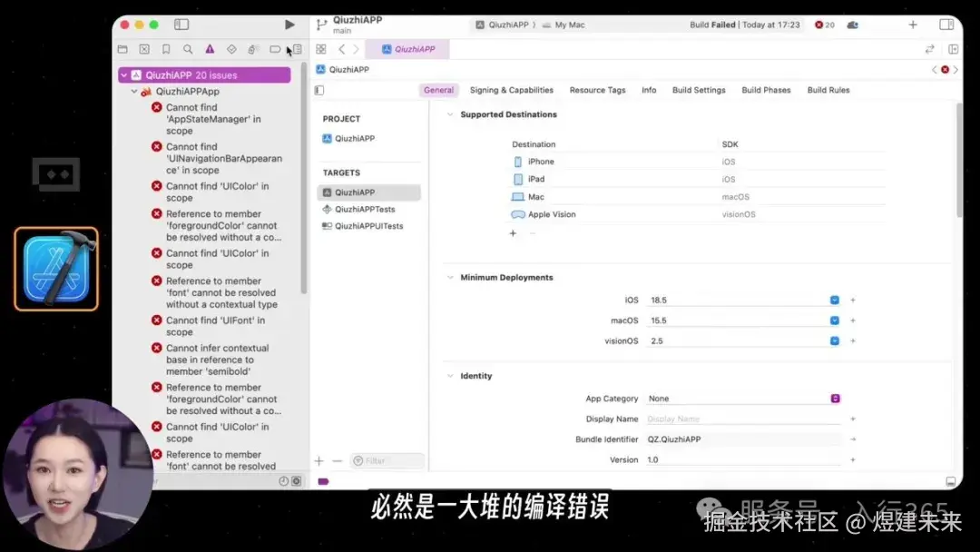Open the visionOS 2.5 deployment dropdown
The height and width of the screenshot is (552, 980).
(x=835, y=340)
